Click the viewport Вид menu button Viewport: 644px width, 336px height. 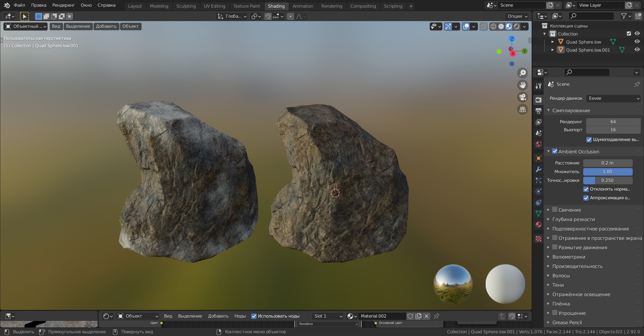pyautogui.click(x=56, y=26)
